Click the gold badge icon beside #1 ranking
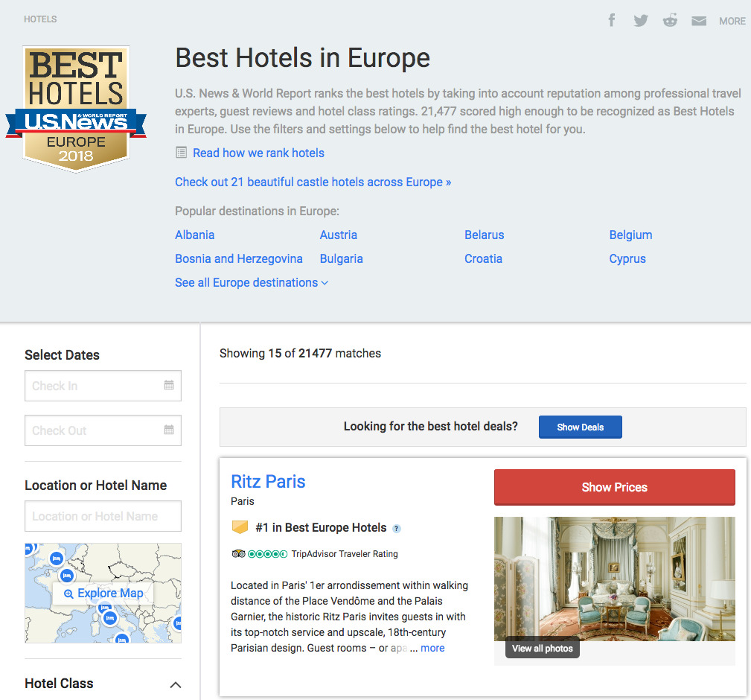751x700 pixels. [x=240, y=527]
